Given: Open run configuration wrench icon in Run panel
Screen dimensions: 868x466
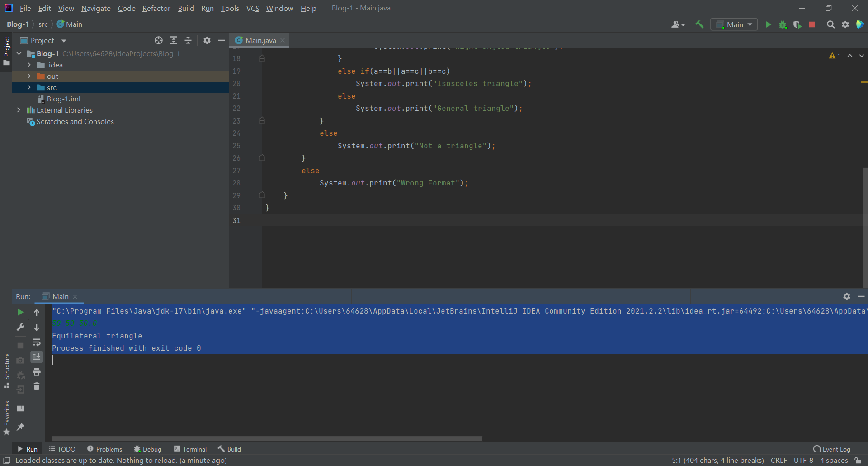Looking at the screenshot, I should 20,327.
